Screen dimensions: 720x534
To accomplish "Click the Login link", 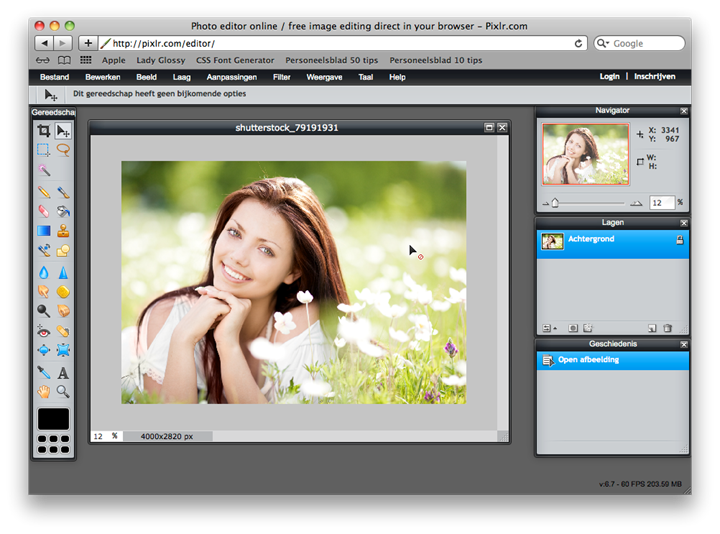I will (x=609, y=77).
